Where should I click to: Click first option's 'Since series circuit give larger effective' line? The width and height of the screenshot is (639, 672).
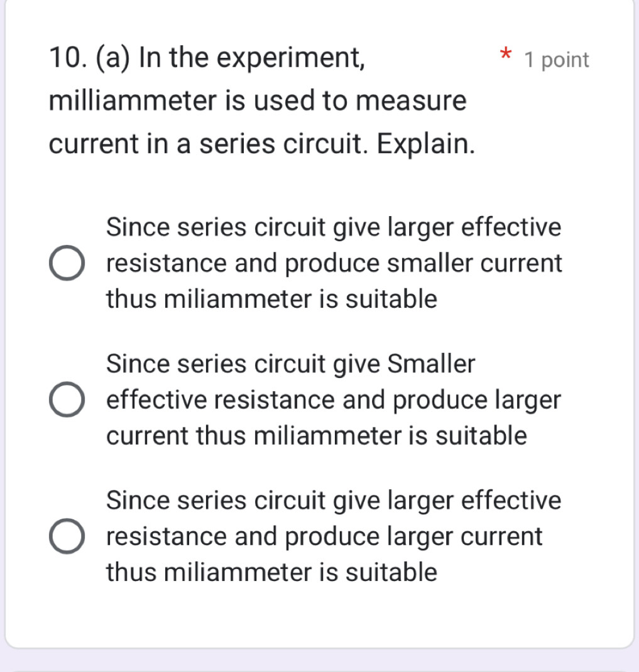click(334, 227)
